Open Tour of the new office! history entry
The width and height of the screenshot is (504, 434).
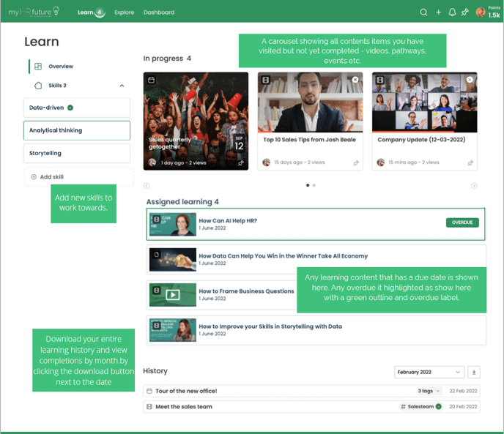311,391
